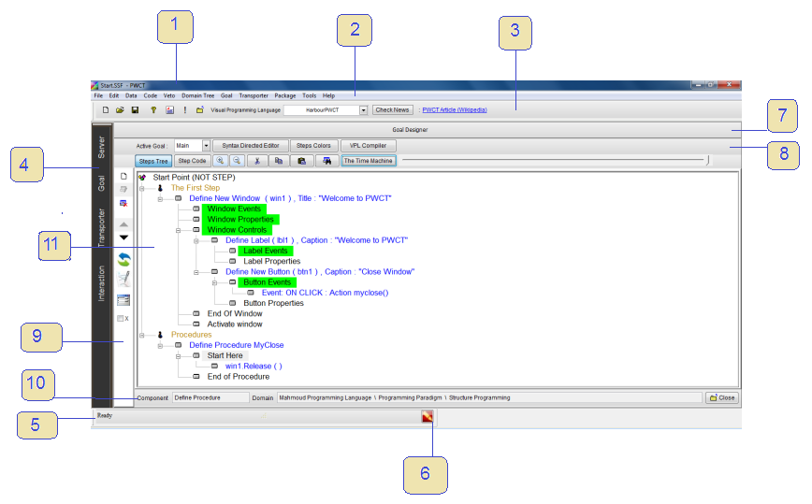Toggle the Steps Tree view button
The height and width of the screenshot is (504, 812).
[154, 161]
